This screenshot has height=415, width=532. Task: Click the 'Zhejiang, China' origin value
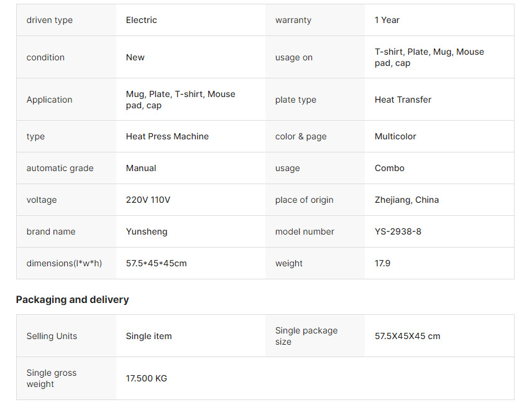click(406, 200)
